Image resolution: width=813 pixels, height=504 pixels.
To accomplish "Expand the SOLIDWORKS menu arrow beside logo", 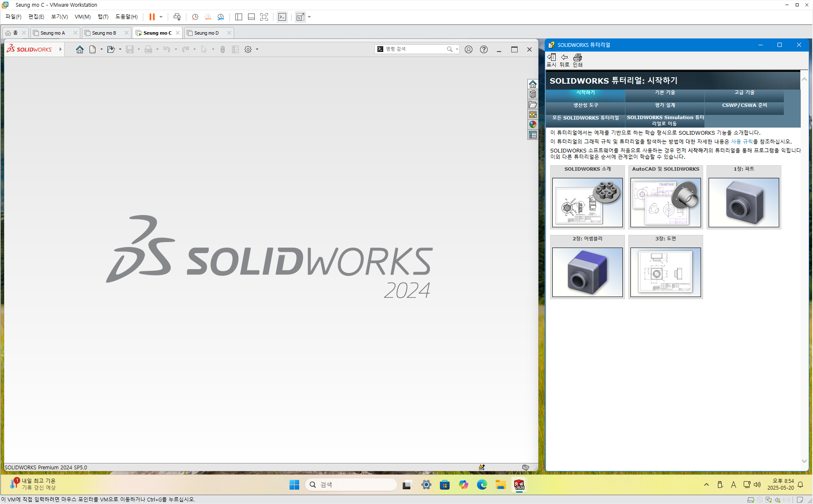I will [x=60, y=49].
